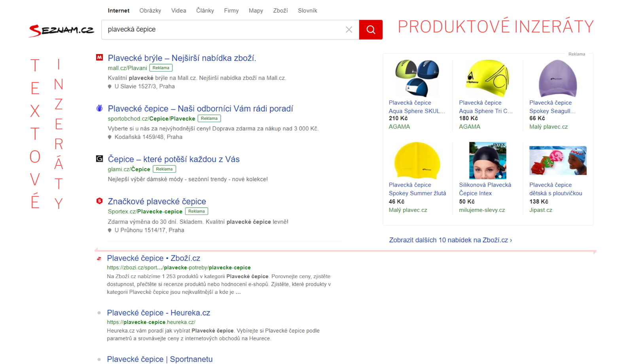Click Reklama badge on the Sportex.cz ad
The height and width of the screenshot is (364, 633).
click(197, 211)
